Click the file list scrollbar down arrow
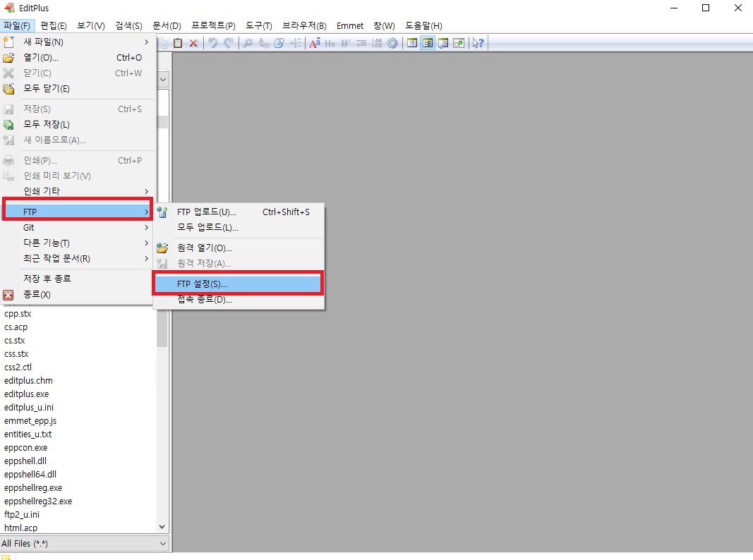753x560 pixels. click(x=162, y=527)
